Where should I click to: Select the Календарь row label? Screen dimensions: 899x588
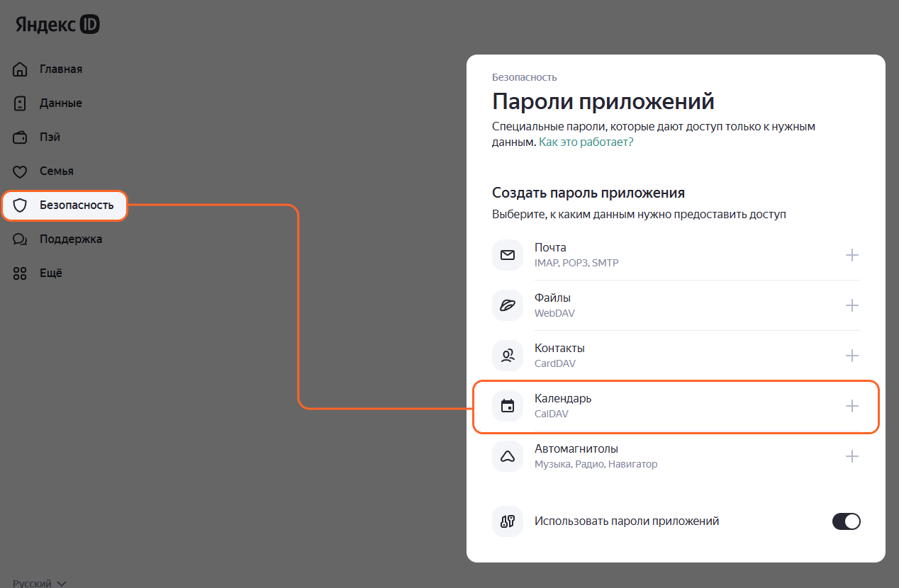click(x=563, y=399)
